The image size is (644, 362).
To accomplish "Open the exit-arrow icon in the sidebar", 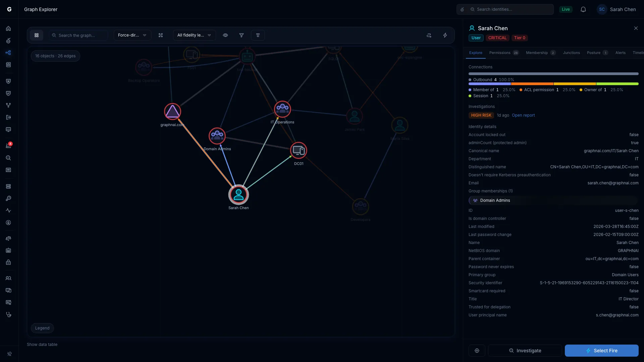I will (x=8, y=117).
